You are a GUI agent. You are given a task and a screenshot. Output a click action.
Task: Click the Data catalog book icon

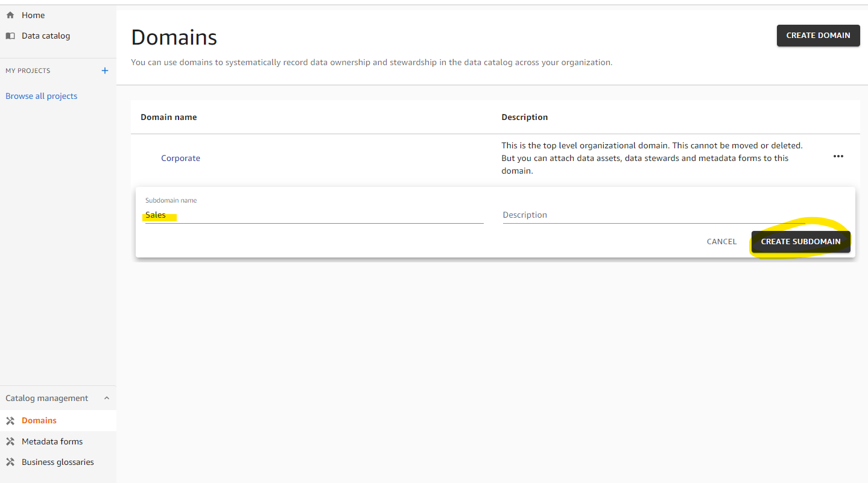pos(10,36)
